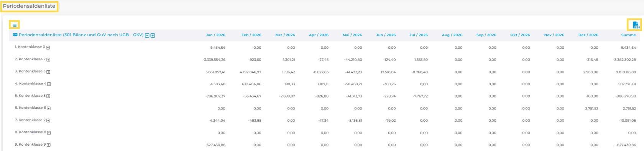Screen dimensions: 644x151
Task: Click the total -906.278,90 in Summe column
Action: [x=626, y=96]
